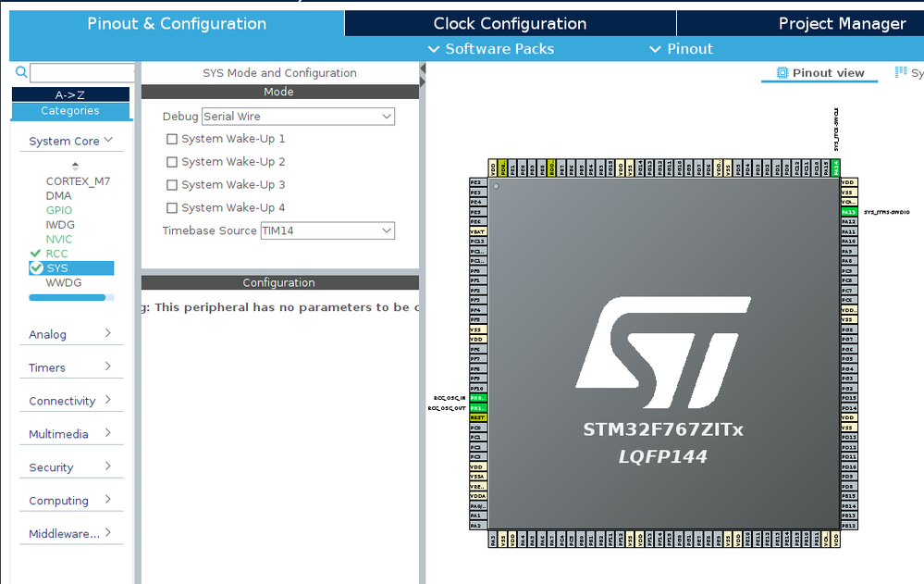Click the ST logo on the chip
This screenshot has width=924, height=584.
click(x=663, y=353)
